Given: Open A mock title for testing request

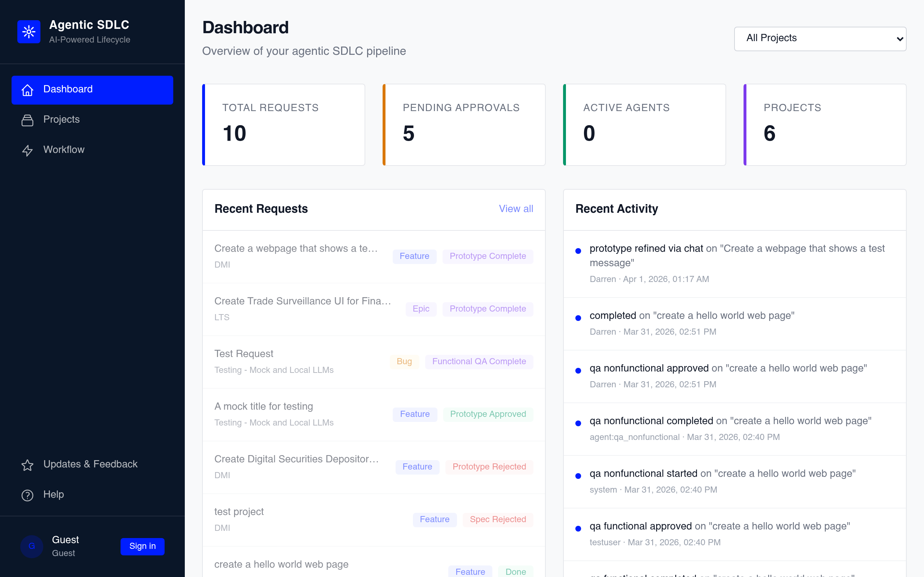Looking at the screenshot, I should click(263, 406).
